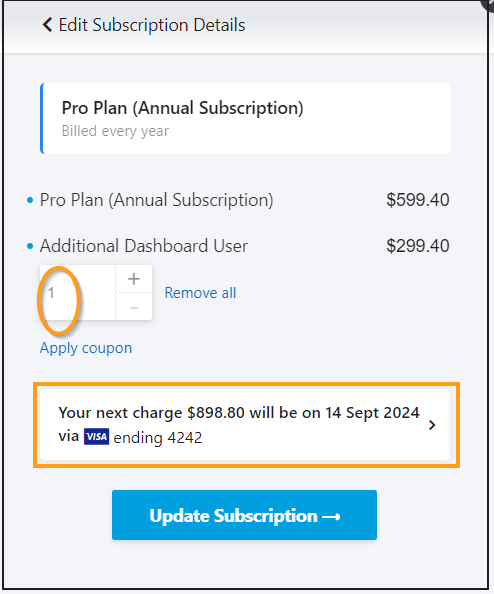Open the Apply coupon link

[86, 348]
